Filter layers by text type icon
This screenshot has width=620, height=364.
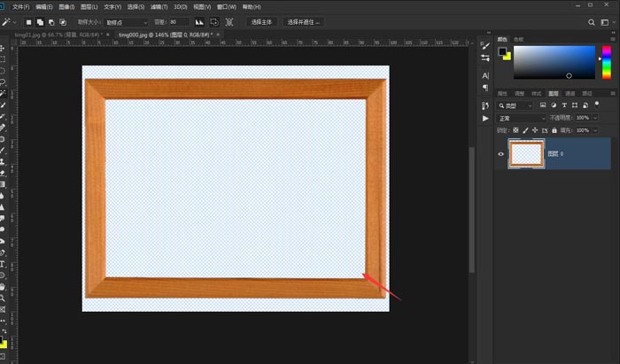click(564, 105)
